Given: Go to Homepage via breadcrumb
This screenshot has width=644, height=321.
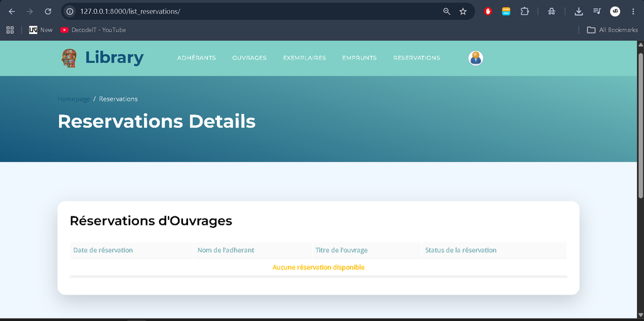Looking at the screenshot, I should coord(74,99).
